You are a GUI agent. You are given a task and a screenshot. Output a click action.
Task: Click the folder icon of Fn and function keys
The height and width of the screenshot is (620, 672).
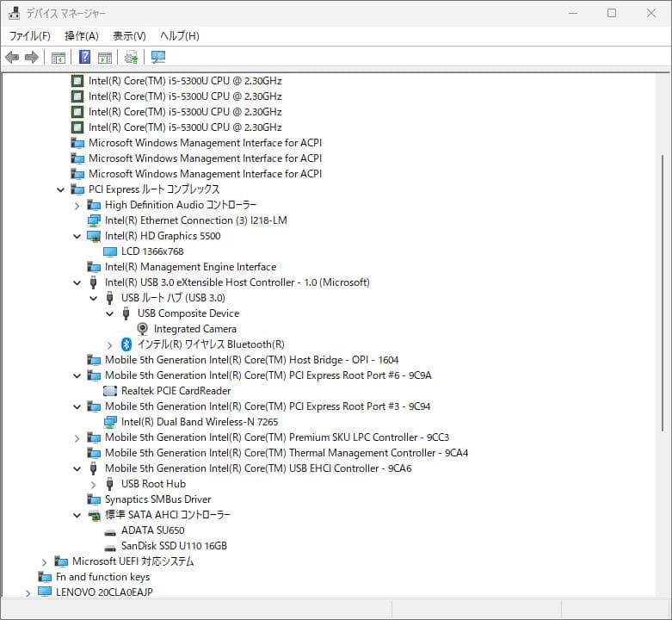pos(44,577)
